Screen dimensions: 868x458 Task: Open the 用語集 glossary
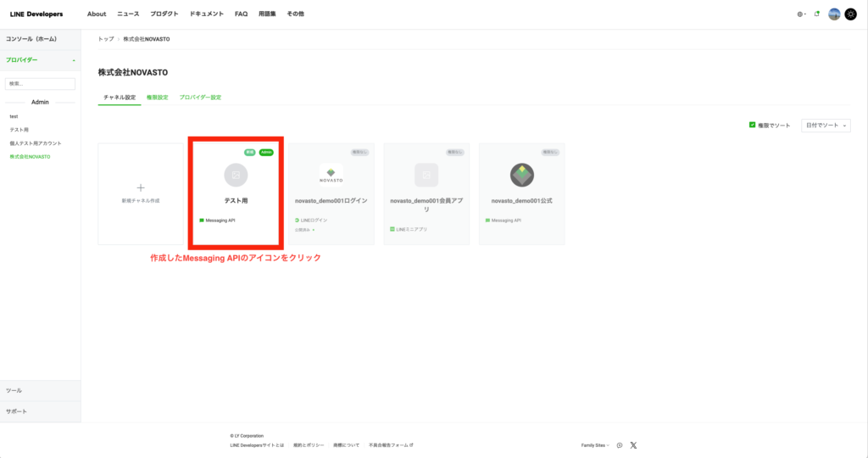click(x=267, y=14)
